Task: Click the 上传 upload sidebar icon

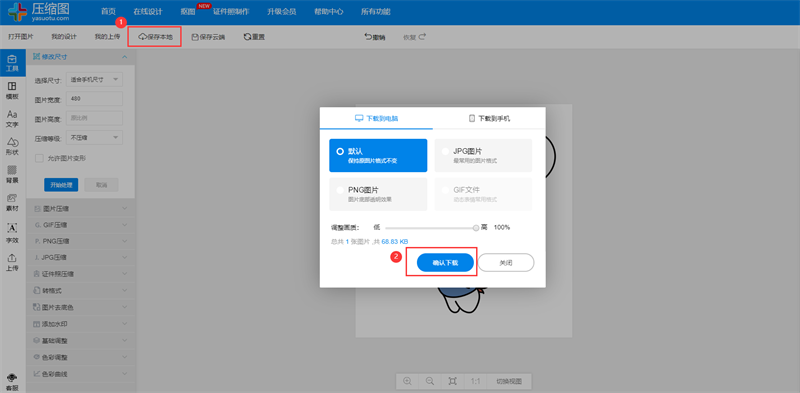Action: click(x=12, y=262)
